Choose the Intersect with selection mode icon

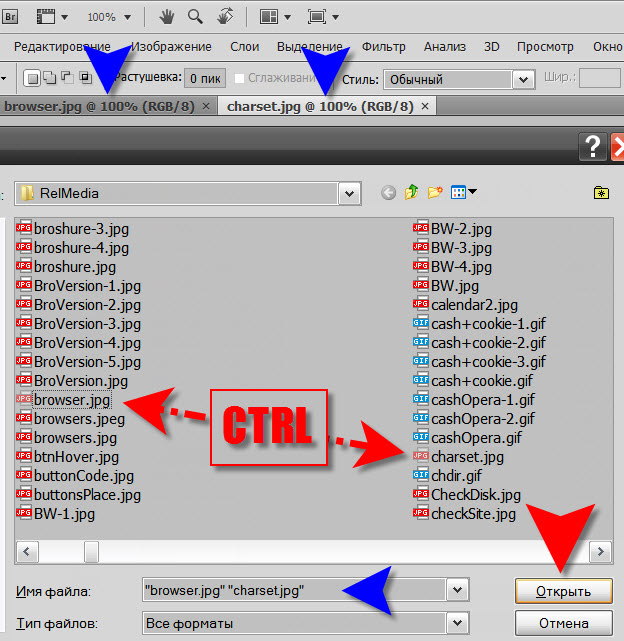85,78
